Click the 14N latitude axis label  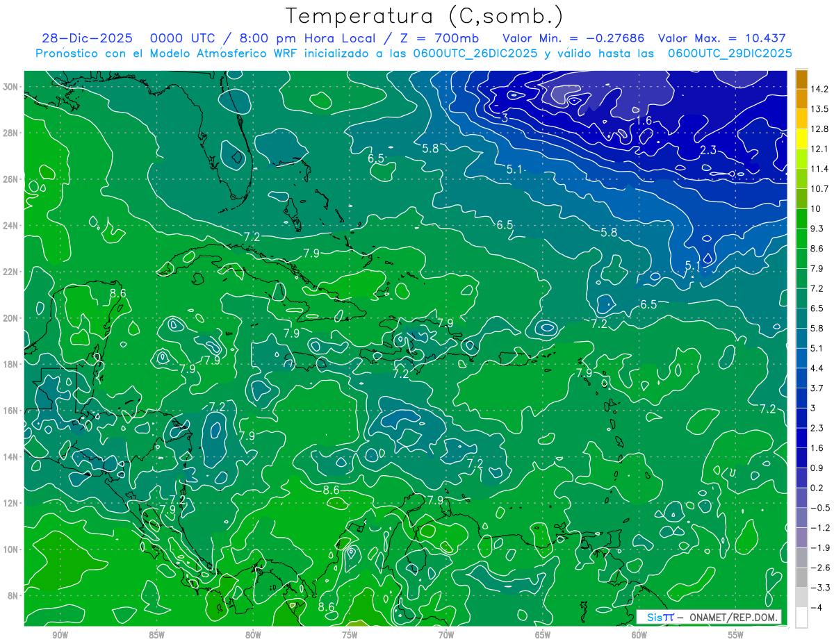(x=10, y=457)
